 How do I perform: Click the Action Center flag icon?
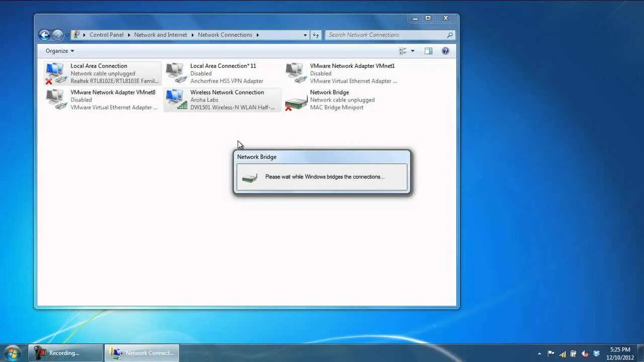pyautogui.click(x=550, y=352)
